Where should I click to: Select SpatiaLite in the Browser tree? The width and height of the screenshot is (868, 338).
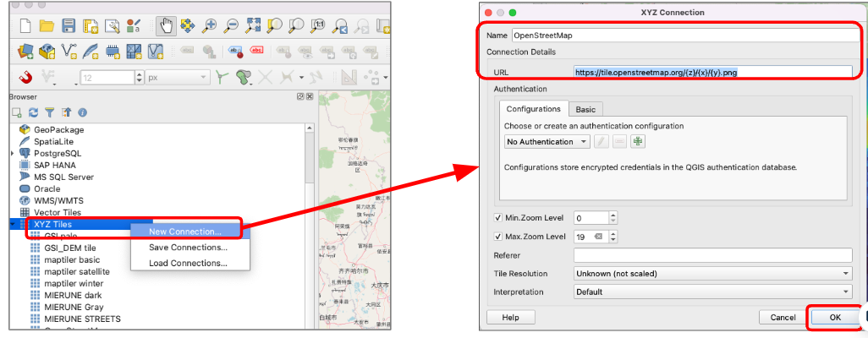53,142
